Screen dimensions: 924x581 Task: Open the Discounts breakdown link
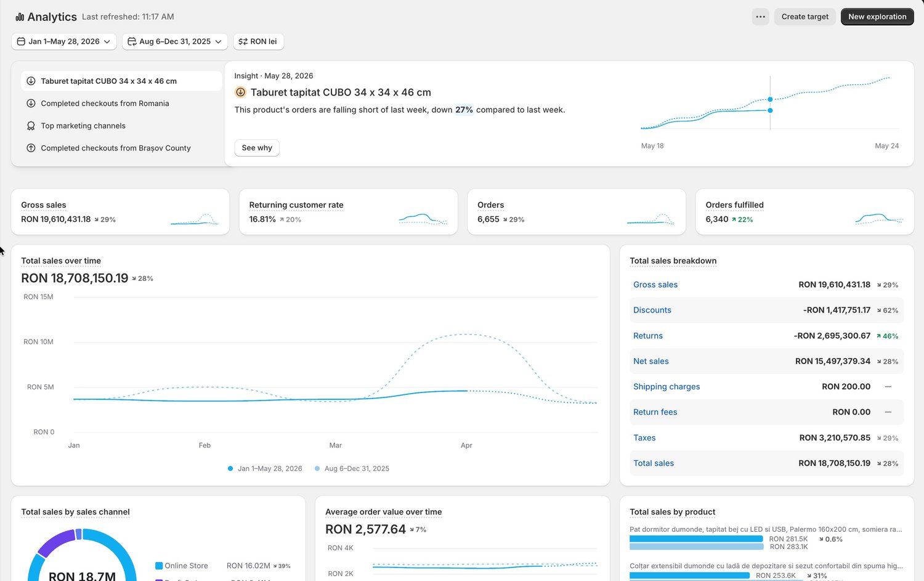pos(652,310)
